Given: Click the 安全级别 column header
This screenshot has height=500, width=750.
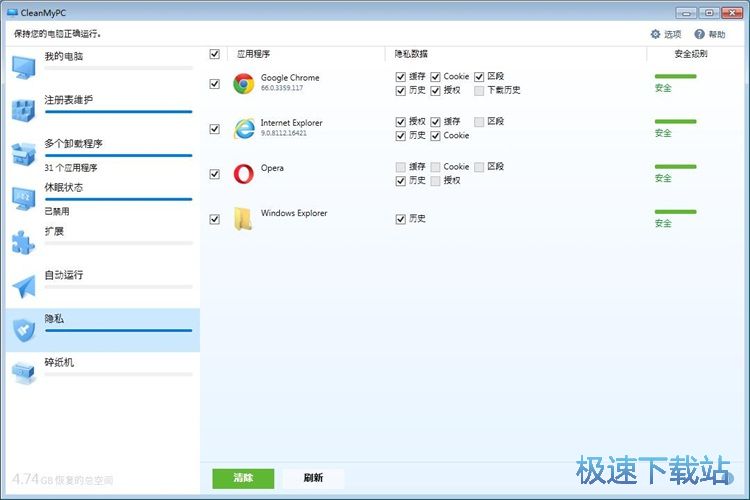Looking at the screenshot, I should [691, 54].
